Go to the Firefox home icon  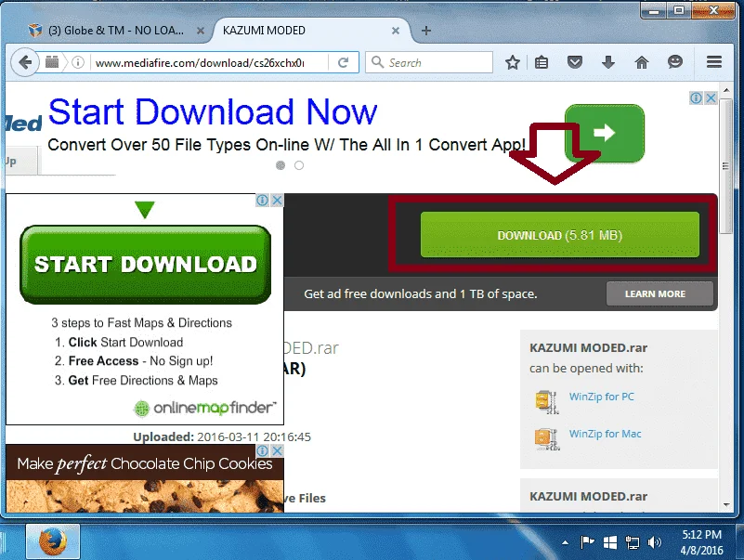[642, 62]
